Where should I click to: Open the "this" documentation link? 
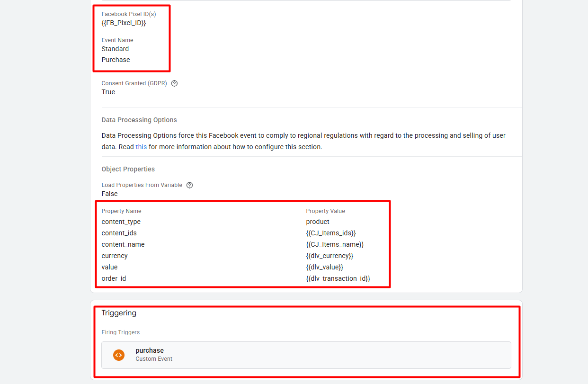coord(141,147)
